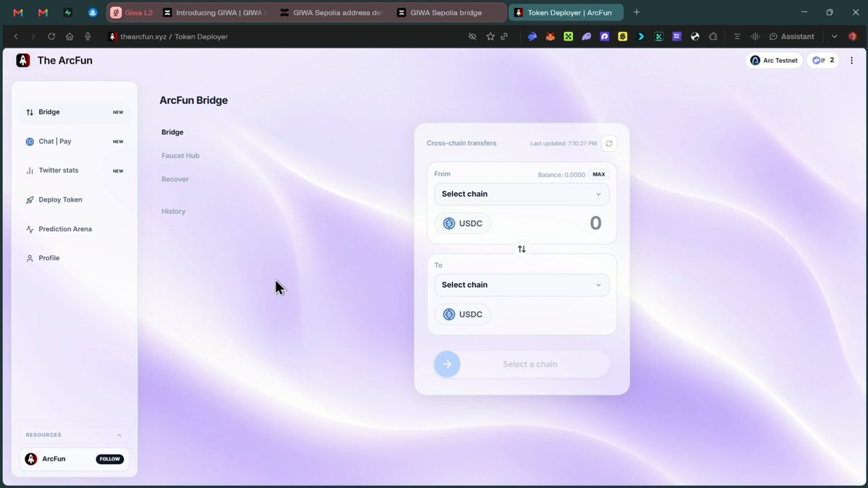Open the Faucet Hub section
The width and height of the screenshot is (868, 488).
[180, 155]
